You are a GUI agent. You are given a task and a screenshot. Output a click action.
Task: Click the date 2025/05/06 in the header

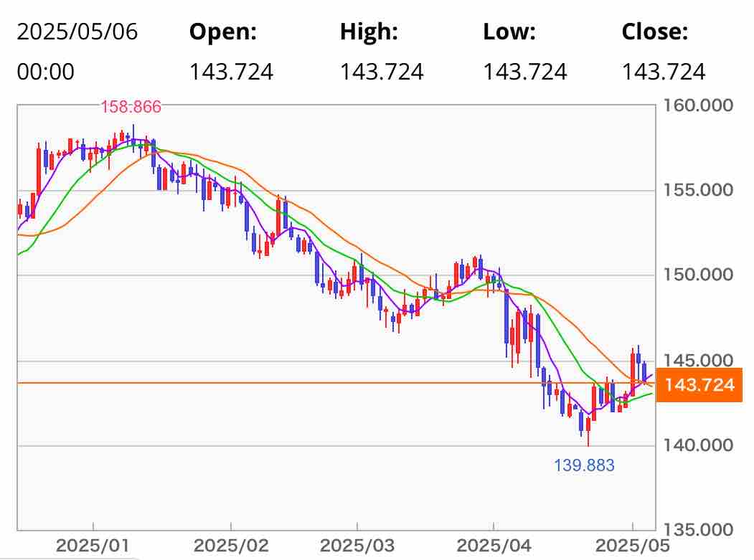77,32
